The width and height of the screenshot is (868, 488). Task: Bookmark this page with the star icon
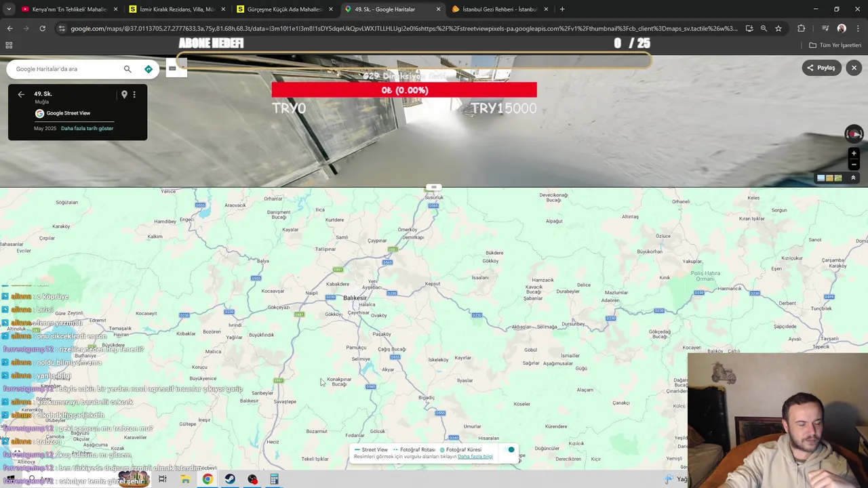coord(778,28)
